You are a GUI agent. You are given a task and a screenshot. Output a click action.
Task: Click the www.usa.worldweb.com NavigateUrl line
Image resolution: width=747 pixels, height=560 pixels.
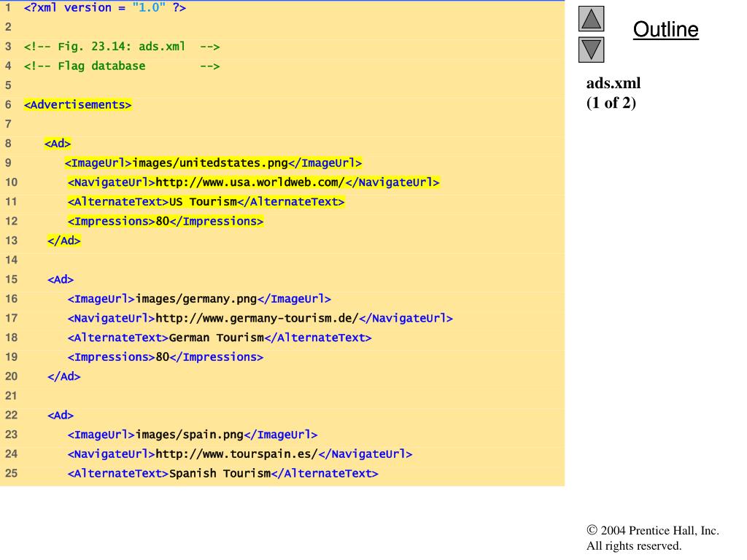pos(253,182)
